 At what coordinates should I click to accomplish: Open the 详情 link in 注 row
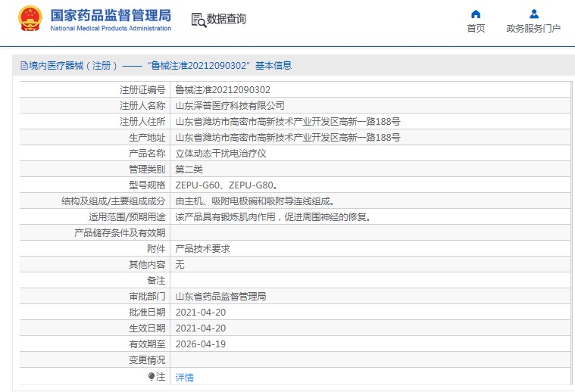pyautogui.click(x=184, y=377)
